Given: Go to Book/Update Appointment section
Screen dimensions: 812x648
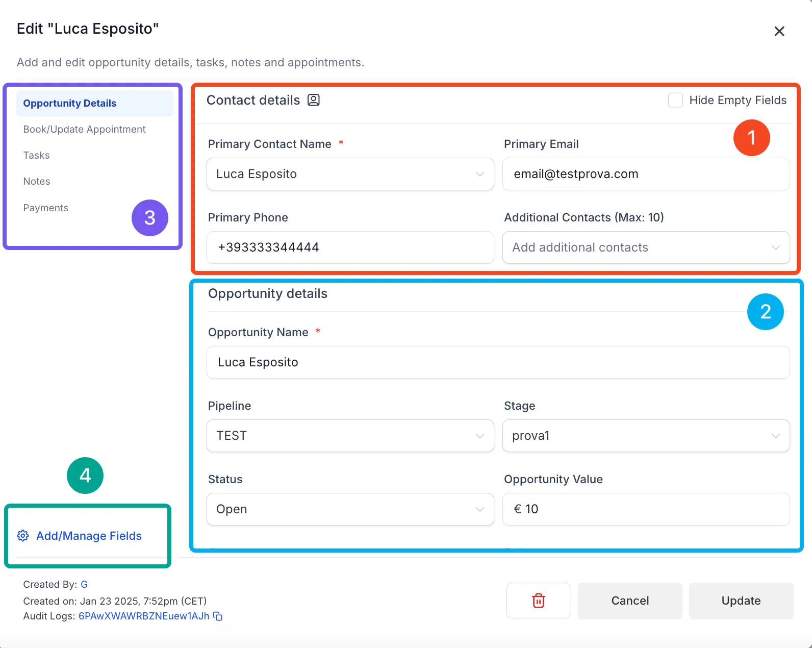Looking at the screenshot, I should [x=84, y=129].
